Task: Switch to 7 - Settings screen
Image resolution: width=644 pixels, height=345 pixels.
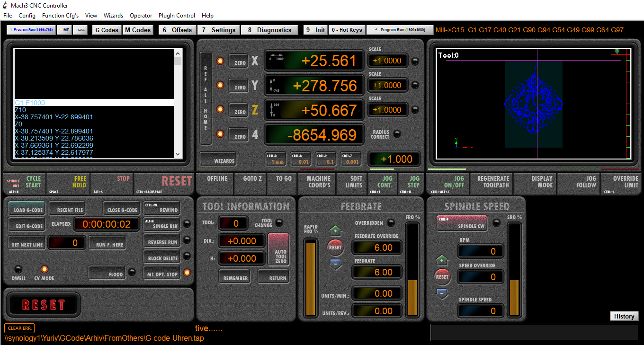Action: pos(218,30)
